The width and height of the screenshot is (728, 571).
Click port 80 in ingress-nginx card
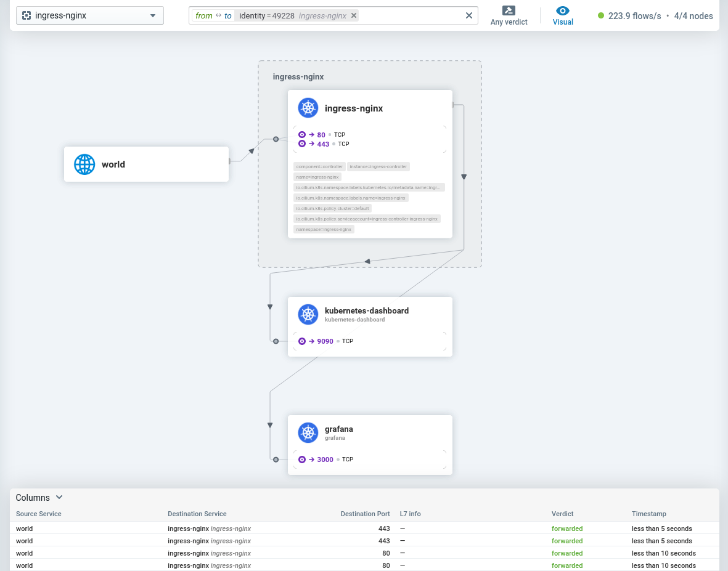click(321, 135)
